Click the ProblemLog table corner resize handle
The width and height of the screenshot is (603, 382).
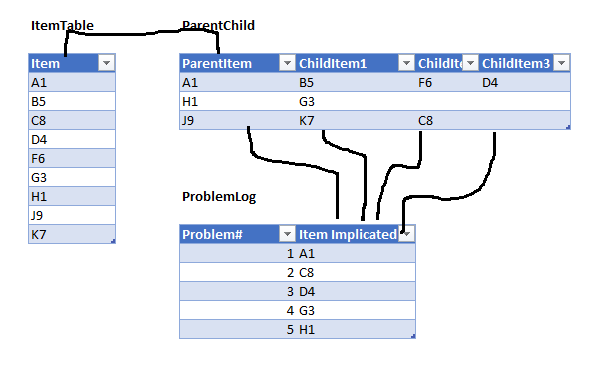(x=413, y=336)
